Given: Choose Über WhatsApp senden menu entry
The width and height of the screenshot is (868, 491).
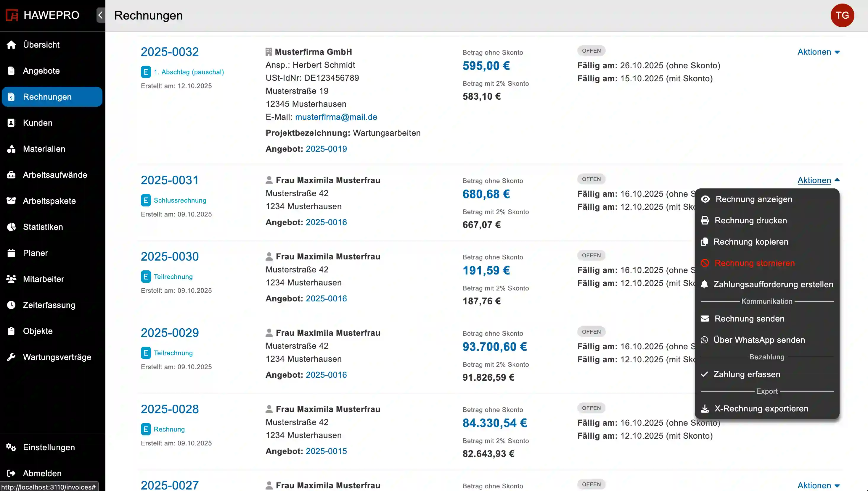Looking at the screenshot, I should pyautogui.click(x=759, y=340).
